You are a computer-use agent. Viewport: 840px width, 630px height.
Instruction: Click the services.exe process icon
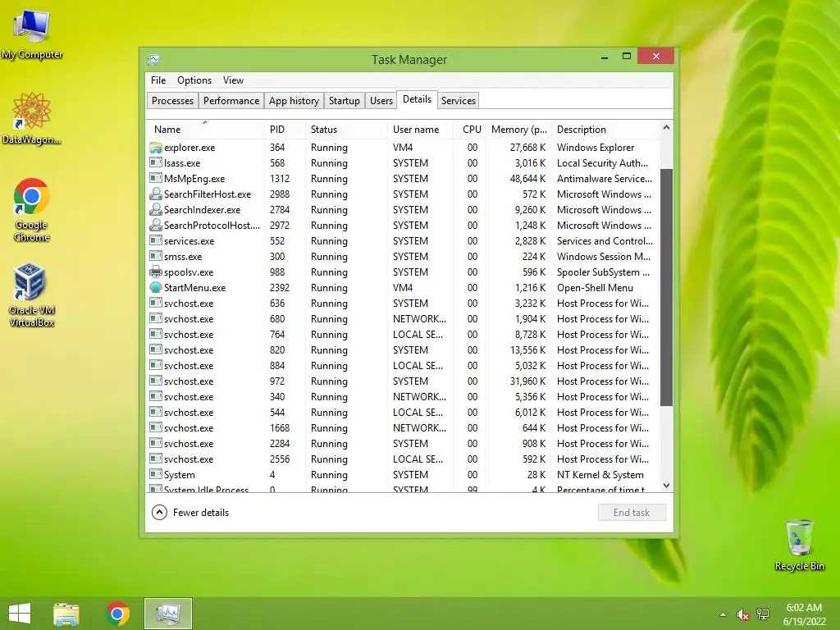point(155,240)
